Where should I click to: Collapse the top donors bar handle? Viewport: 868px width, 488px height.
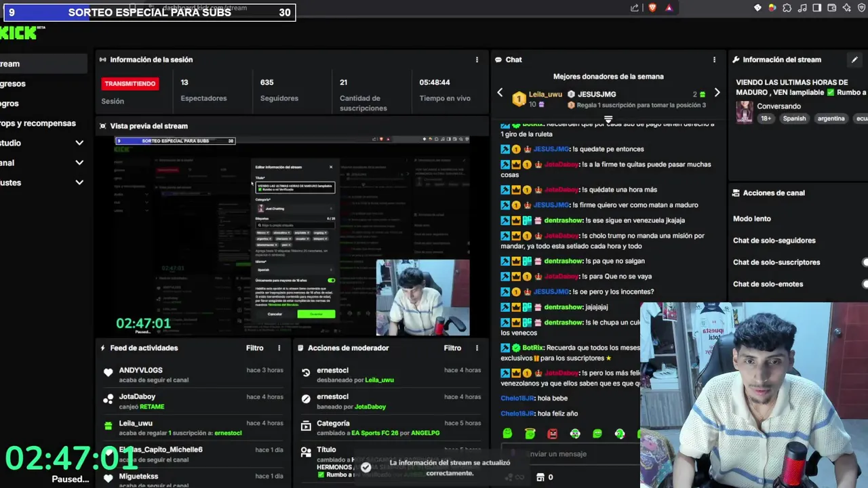(608, 119)
